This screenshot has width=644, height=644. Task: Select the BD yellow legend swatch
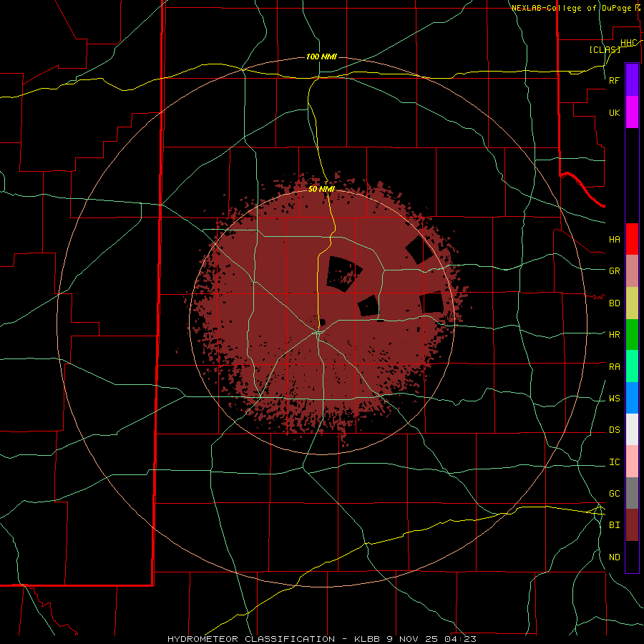(x=632, y=303)
